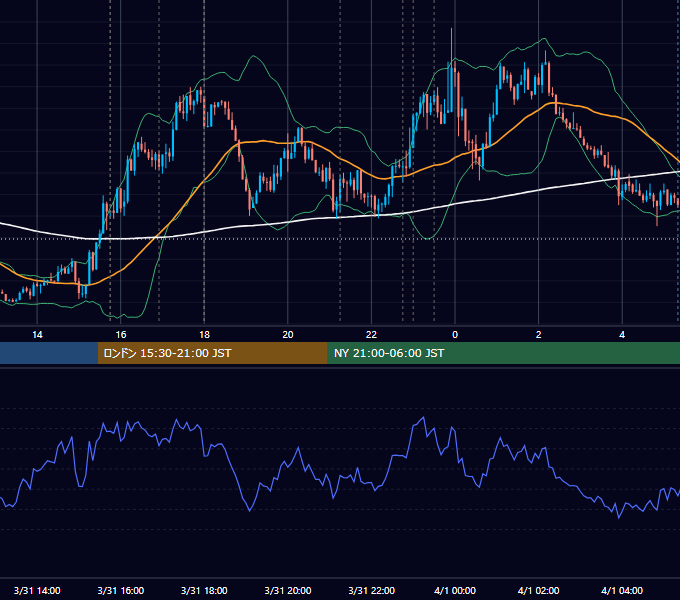Click the 3/31 20:00 date label
The height and width of the screenshot is (600, 680).
(x=288, y=590)
